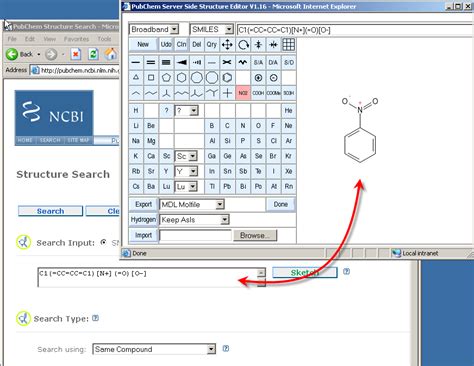Select the Search Input radio button
The width and height of the screenshot is (474, 366).
(104, 242)
